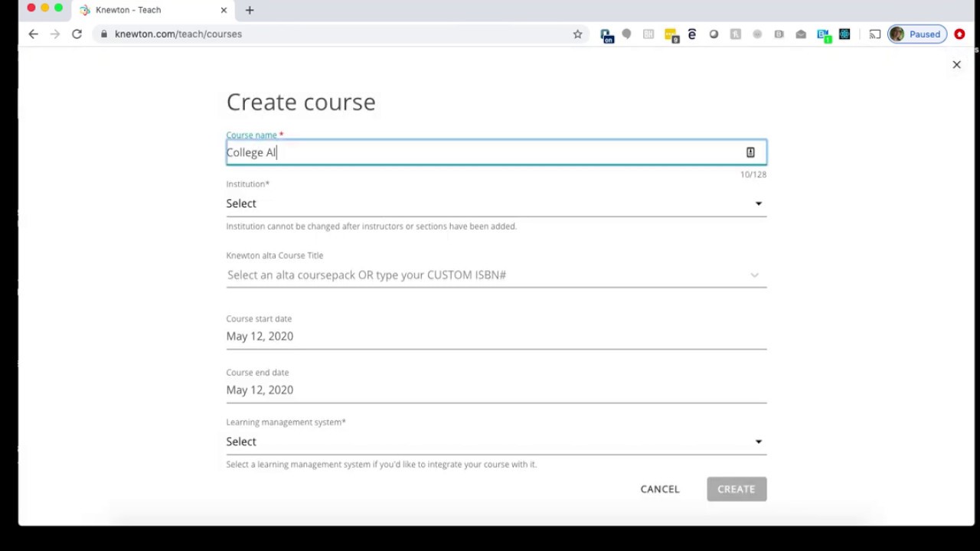Image resolution: width=980 pixels, height=551 pixels.
Task: Close the Create course dialog with the X
Action: point(956,65)
